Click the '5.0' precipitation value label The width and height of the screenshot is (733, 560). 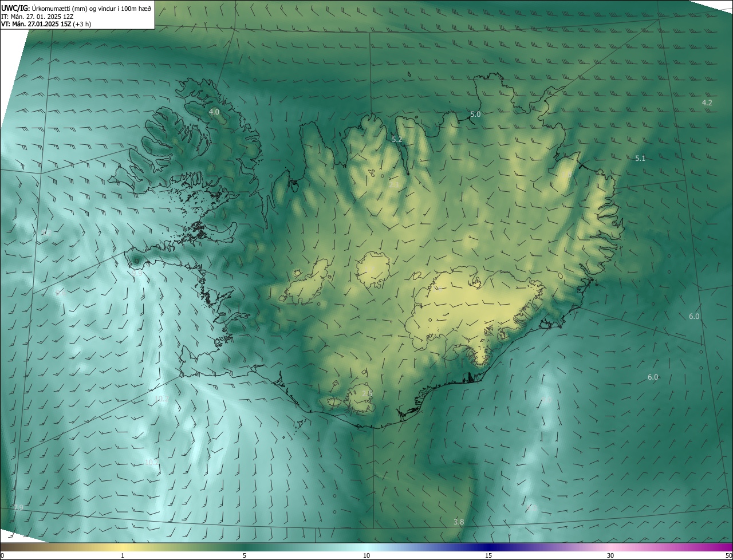(x=475, y=115)
